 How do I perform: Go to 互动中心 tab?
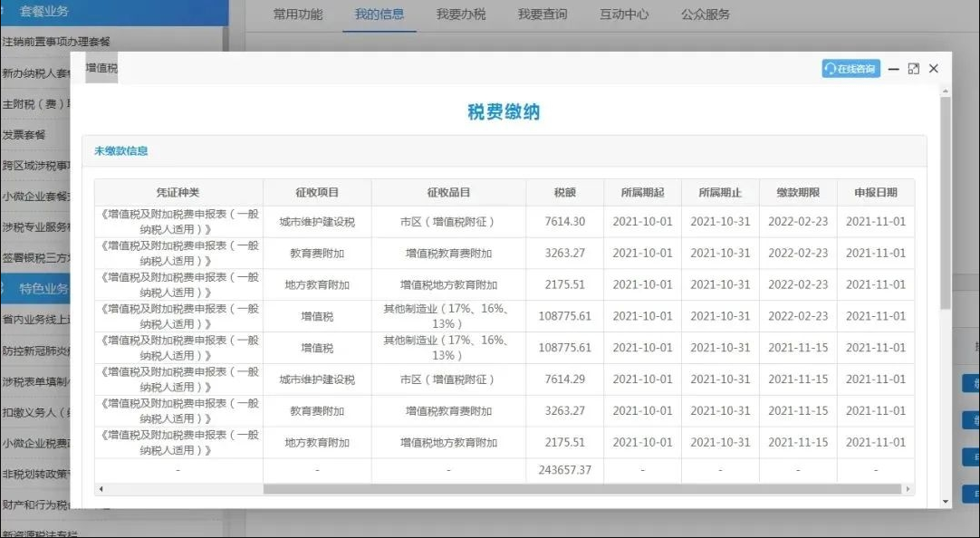pos(623,14)
